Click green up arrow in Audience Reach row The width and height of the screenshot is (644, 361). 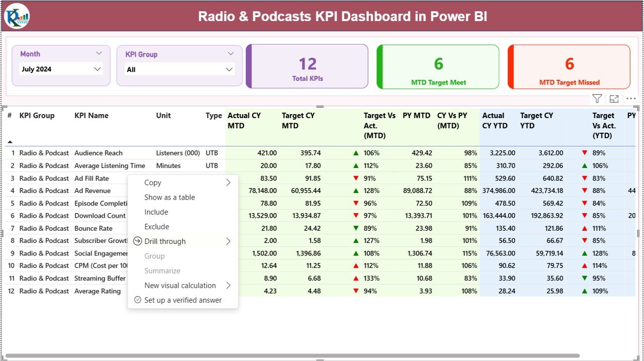[356, 153]
